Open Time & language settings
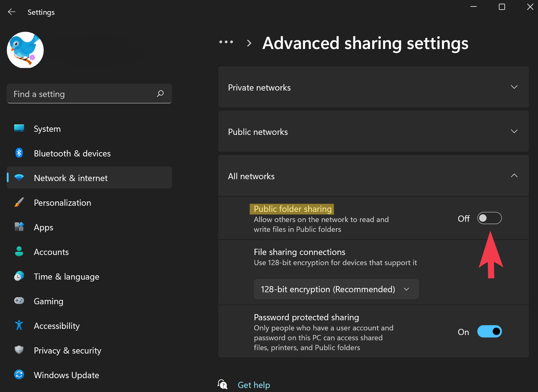 66,277
